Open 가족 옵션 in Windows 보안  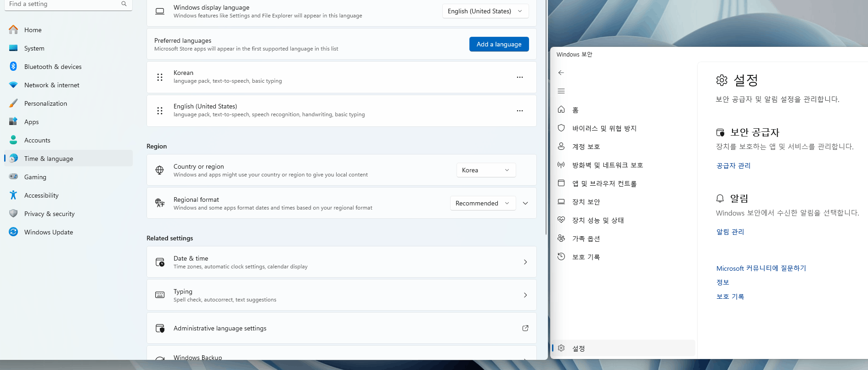tap(624, 239)
